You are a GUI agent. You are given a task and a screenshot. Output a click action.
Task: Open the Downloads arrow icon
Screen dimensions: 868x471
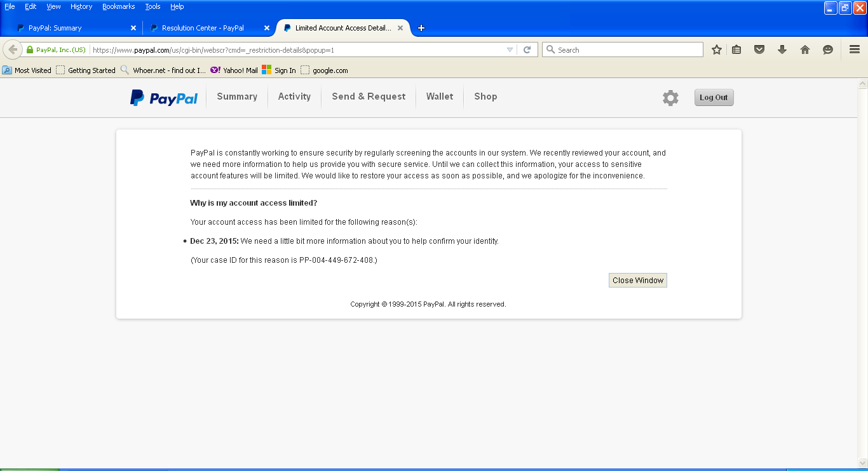782,50
